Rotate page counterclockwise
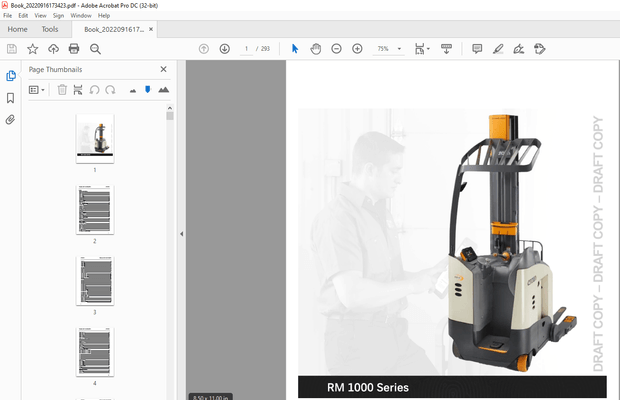The height and width of the screenshot is (400, 620). (x=94, y=90)
